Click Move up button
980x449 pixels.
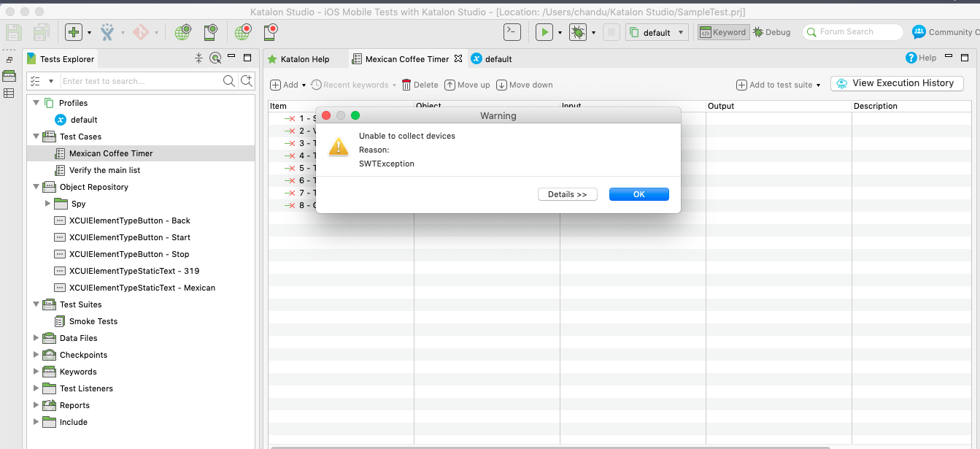pyautogui.click(x=468, y=85)
